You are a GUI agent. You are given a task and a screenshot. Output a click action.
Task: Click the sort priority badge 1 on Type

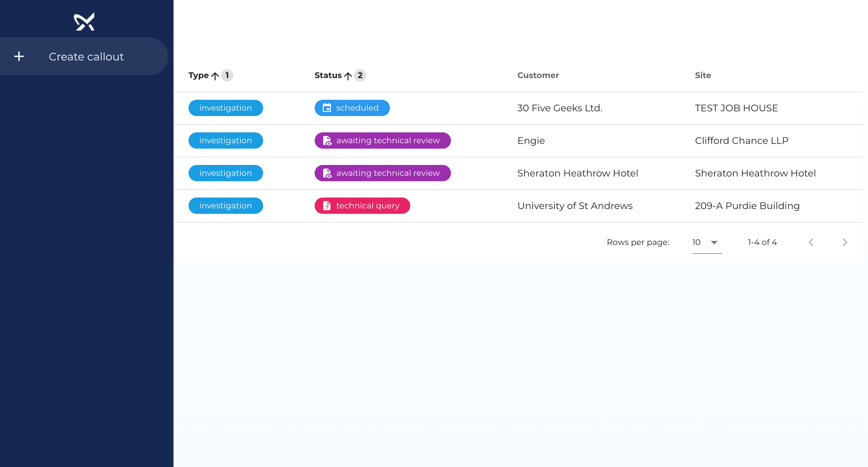click(227, 75)
